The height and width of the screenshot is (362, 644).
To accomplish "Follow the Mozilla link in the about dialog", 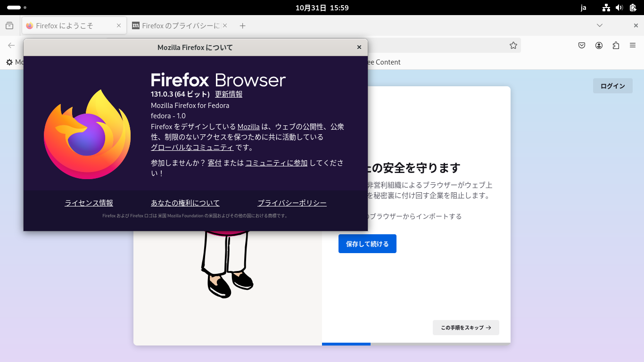I will pos(248,127).
